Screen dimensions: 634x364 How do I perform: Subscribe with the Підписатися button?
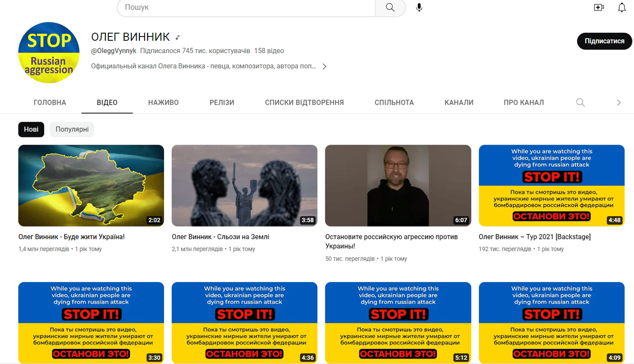605,41
